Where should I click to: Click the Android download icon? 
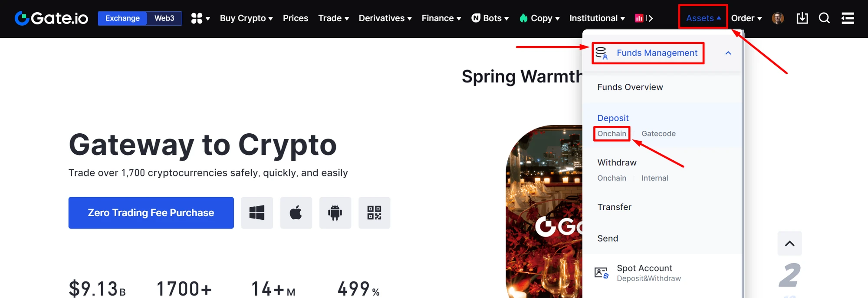pyautogui.click(x=335, y=213)
